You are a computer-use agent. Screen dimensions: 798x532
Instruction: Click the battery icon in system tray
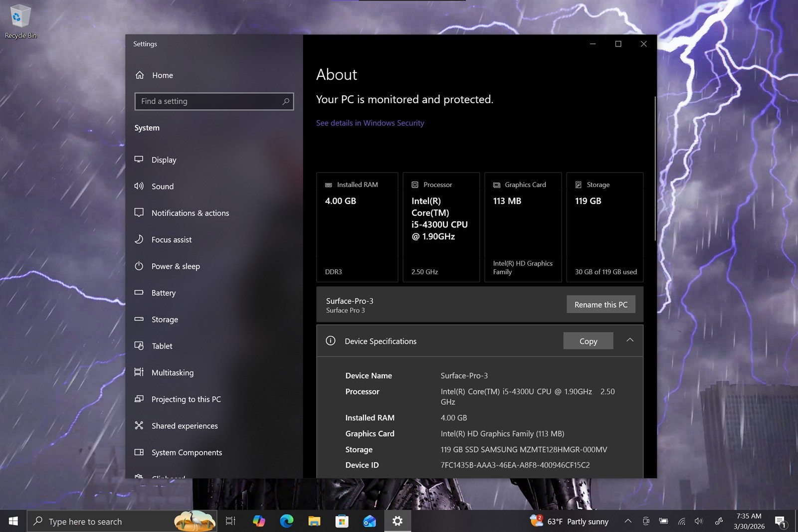coord(663,521)
